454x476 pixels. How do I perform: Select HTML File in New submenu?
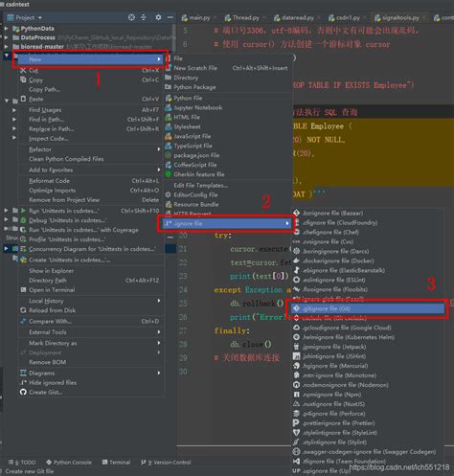tap(228, 117)
